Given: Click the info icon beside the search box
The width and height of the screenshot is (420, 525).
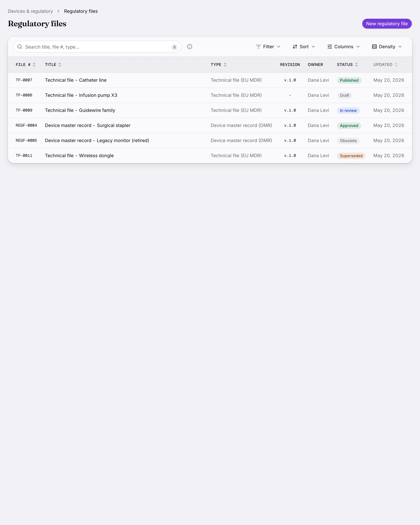Looking at the screenshot, I should pos(190,46).
